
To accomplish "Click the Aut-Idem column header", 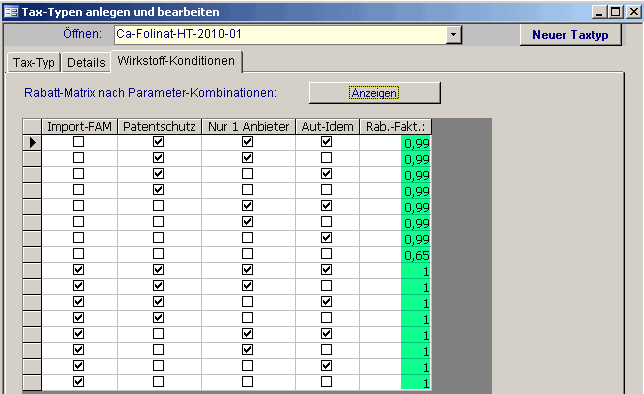I will pyautogui.click(x=327, y=127).
